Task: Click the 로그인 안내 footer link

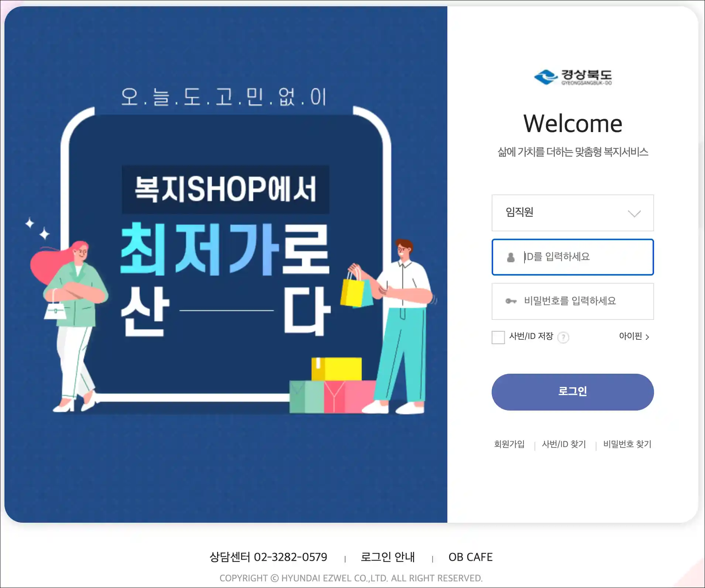Action: pyautogui.click(x=388, y=557)
